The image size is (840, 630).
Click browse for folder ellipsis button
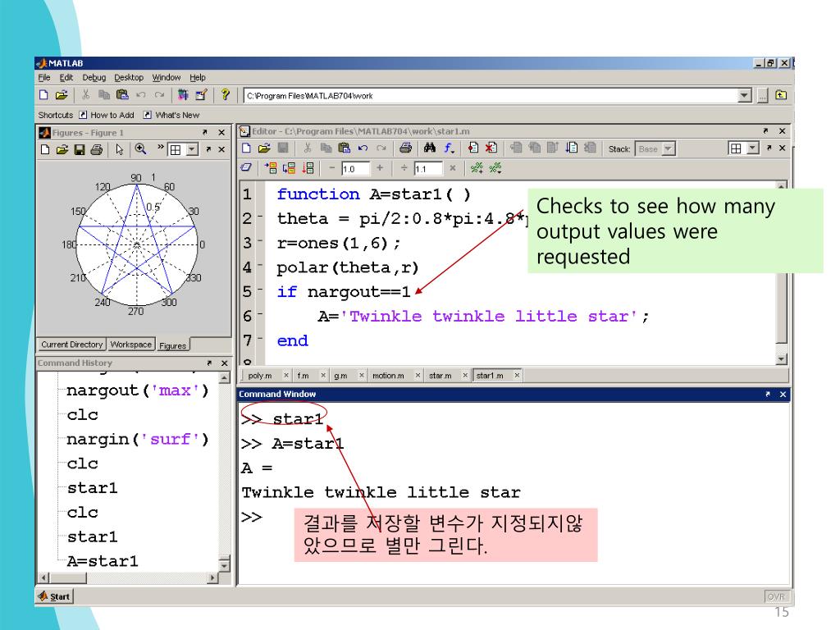(x=763, y=96)
